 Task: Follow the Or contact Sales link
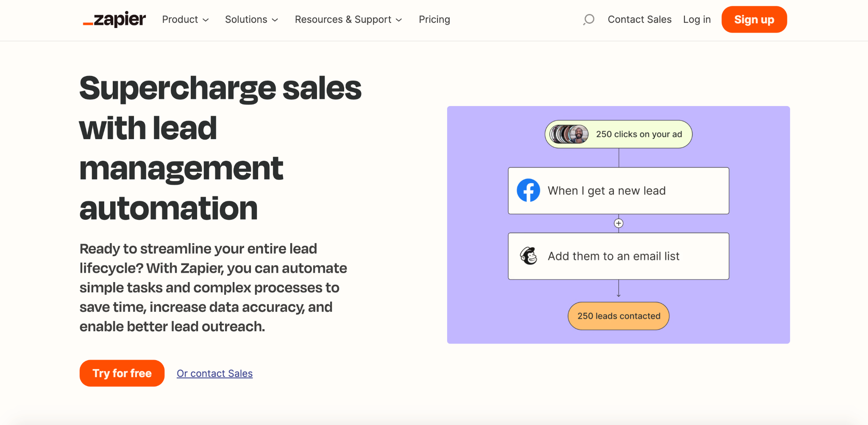(214, 373)
